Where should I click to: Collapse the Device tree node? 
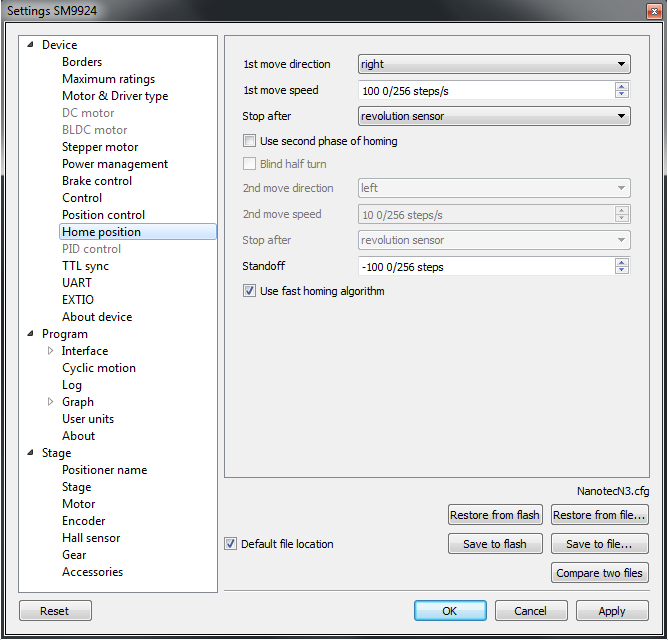[x=30, y=45]
